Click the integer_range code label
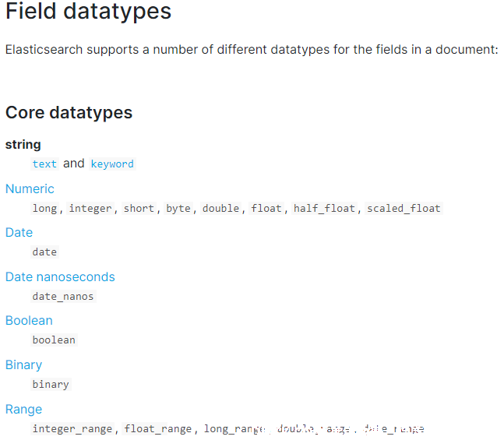Screen dimensions: 504x440 click(72, 429)
